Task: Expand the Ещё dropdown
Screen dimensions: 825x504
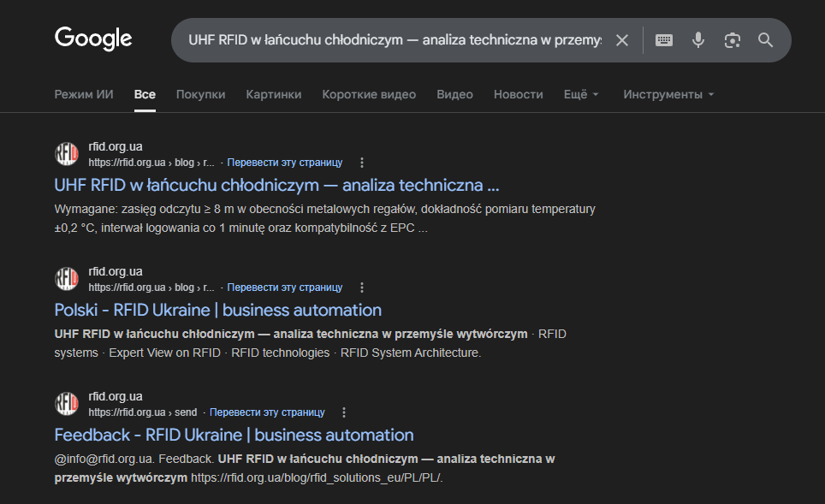Action: tap(581, 94)
